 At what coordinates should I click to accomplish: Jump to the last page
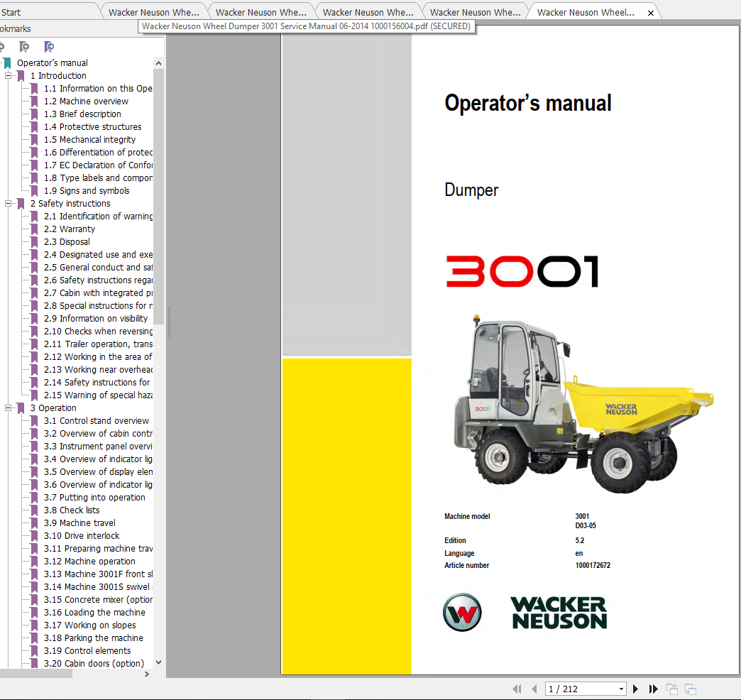click(653, 689)
